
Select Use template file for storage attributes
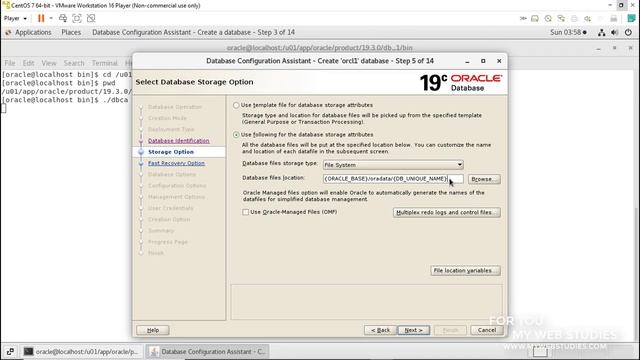[236, 105]
